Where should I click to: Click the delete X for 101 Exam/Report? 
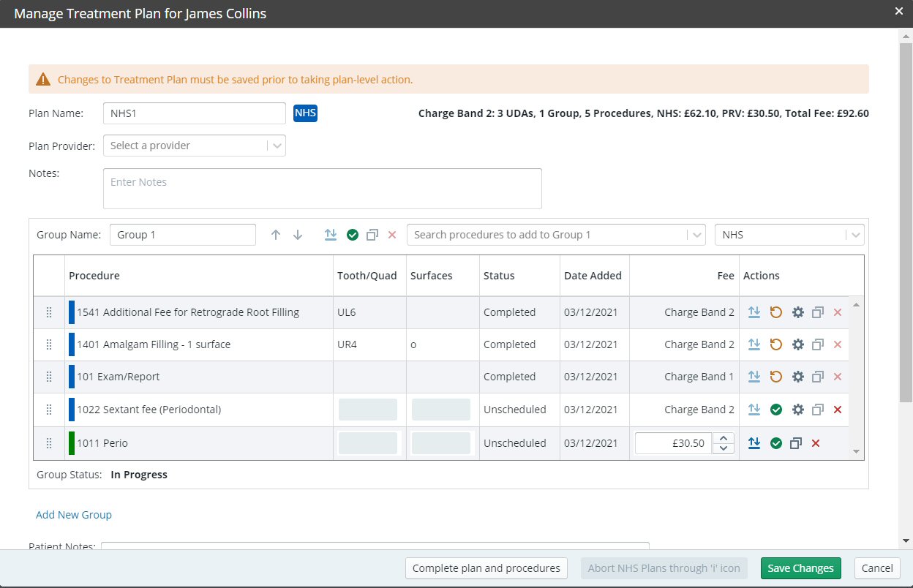click(838, 377)
